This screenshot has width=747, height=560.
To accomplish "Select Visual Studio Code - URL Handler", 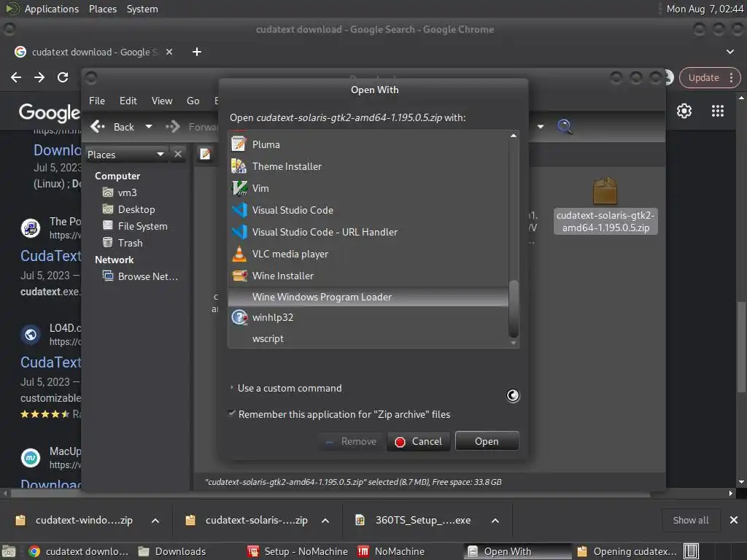I will [x=368, y=232].
